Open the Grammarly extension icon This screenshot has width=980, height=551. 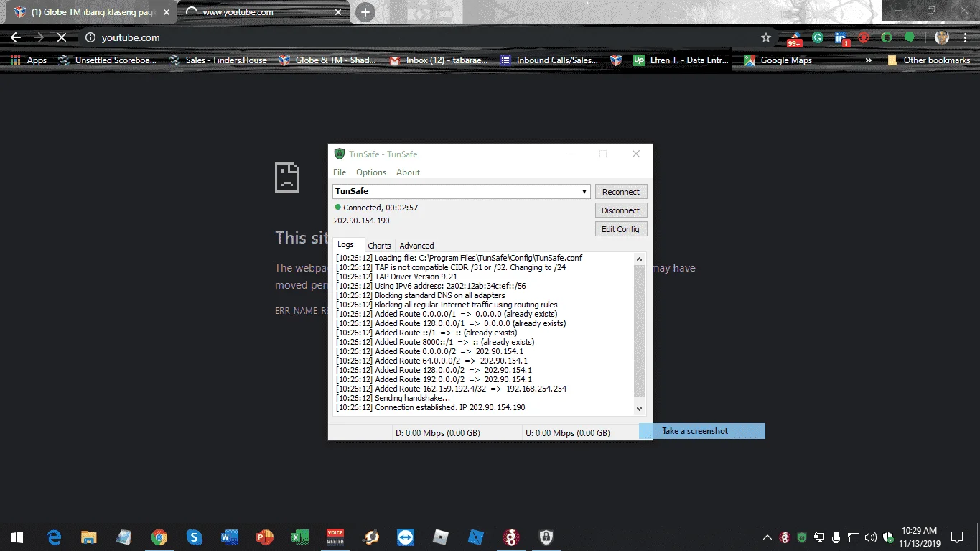tap(818, 37)
